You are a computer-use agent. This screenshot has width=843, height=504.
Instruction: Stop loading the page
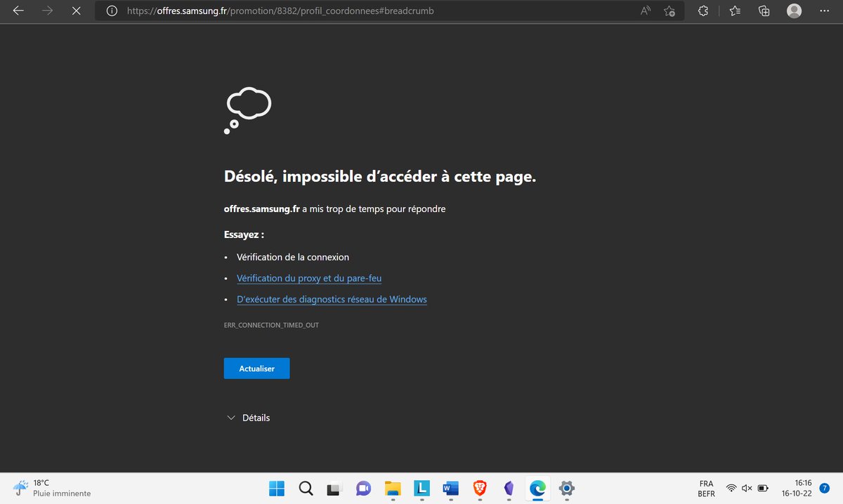[x=77, y=11]
